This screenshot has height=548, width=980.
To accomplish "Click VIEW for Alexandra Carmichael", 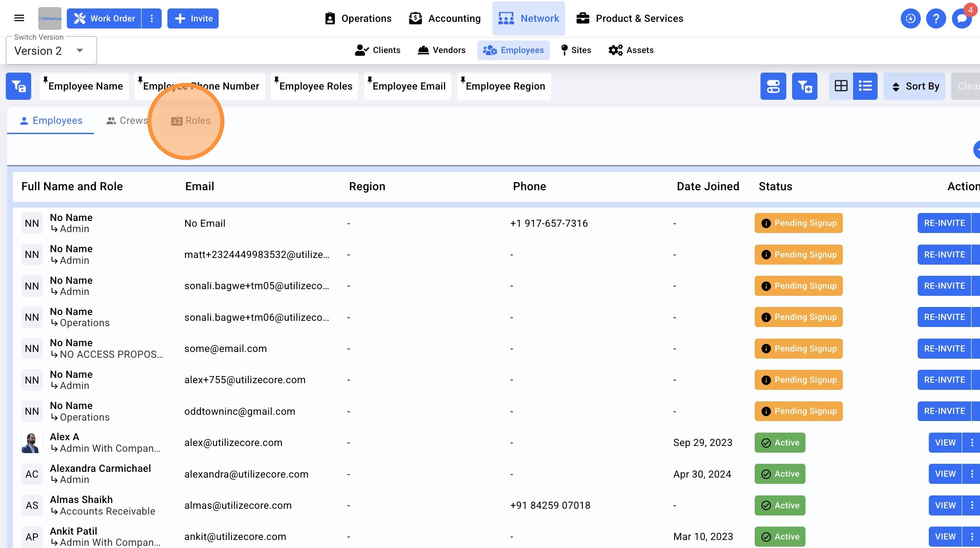I will pos(945,474).
